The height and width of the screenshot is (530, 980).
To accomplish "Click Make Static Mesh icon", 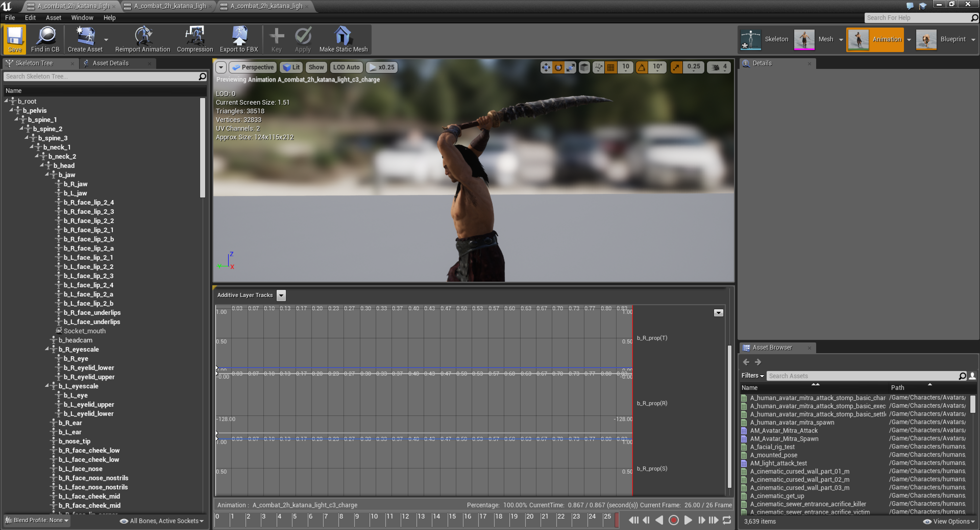I will click(343, 39).
